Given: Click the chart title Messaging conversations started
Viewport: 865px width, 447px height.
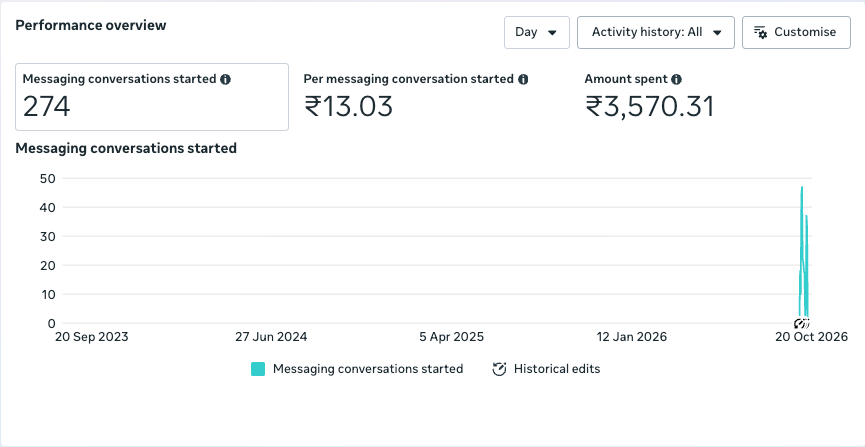Looking at the screenshot, I should point(126,148).
